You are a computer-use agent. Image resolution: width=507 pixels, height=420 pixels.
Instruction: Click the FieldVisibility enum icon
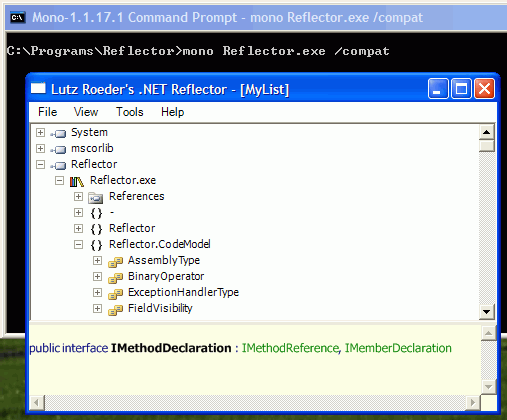click(x=116, y=310)
